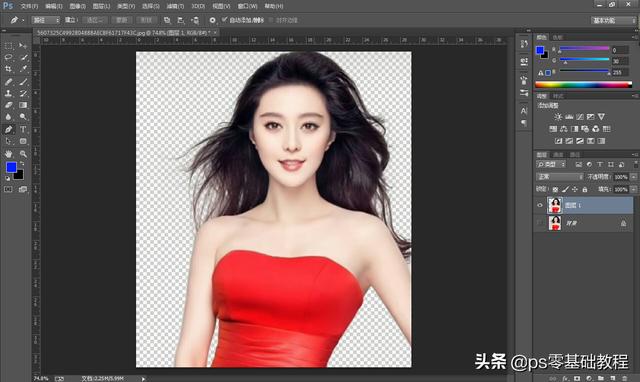Open the 编辑(E) menu

pyautogui.click(x=53, y=6)
